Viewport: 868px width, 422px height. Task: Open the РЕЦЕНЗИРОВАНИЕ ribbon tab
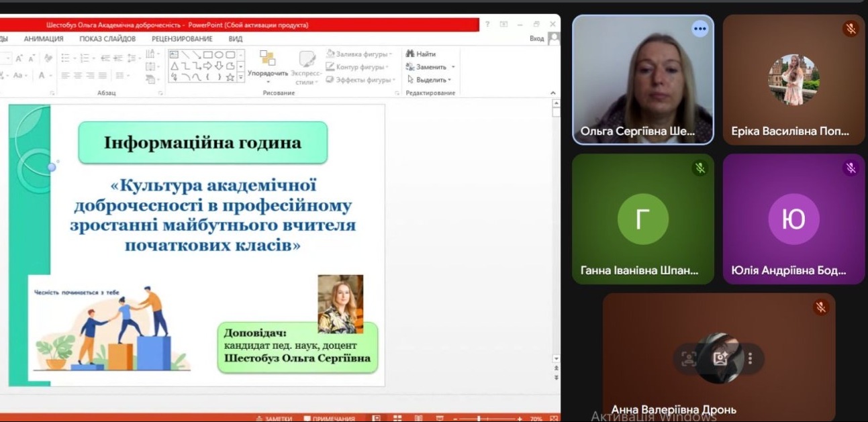pyautogui.click(x=182, y=39)
